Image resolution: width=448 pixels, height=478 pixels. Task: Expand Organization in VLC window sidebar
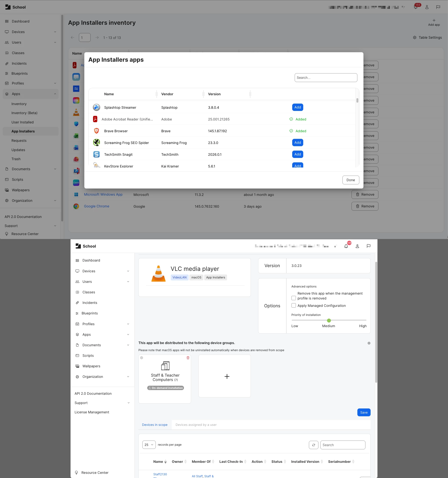pos(128,377)
